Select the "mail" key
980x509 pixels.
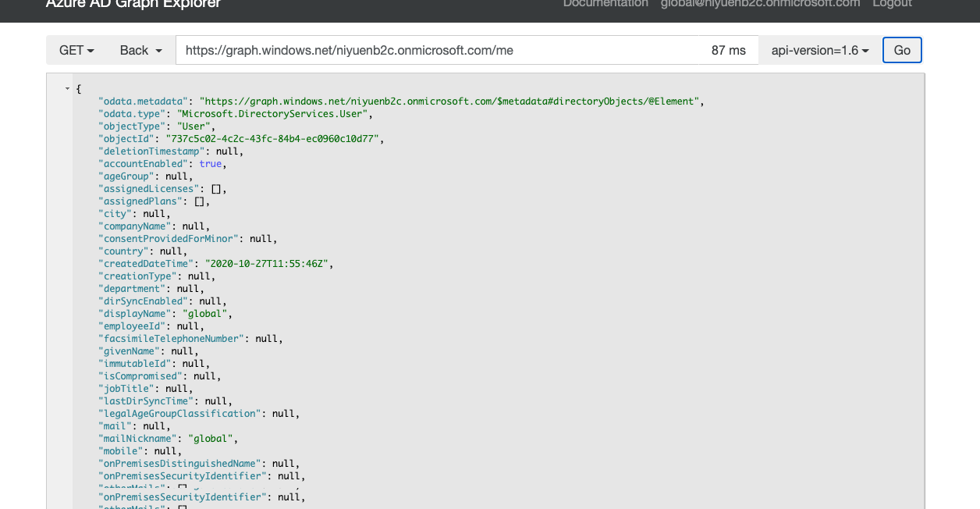(115, 426)
